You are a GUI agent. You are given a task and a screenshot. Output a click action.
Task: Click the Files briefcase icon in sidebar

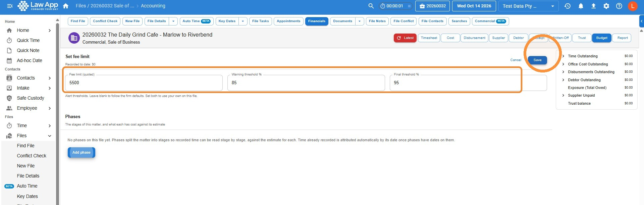tap(9, 136)
